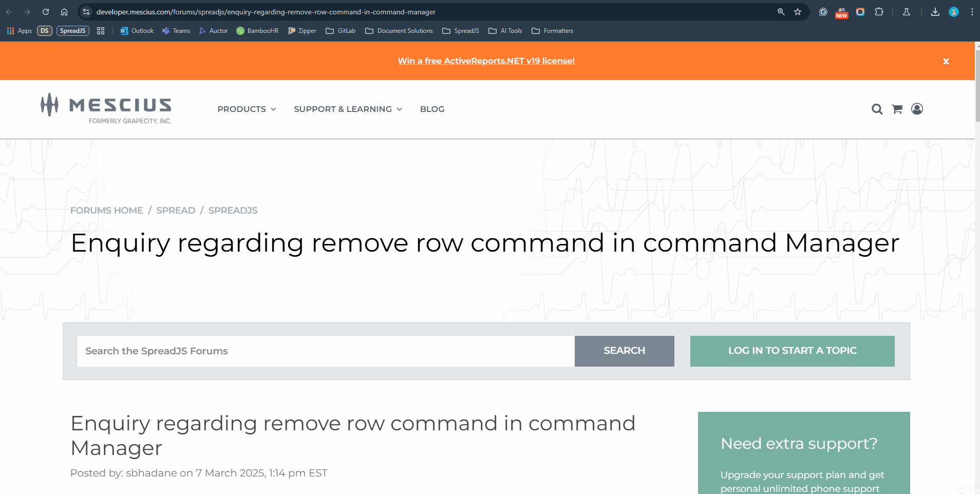Open the Outlook bookmark

point(137,31)
